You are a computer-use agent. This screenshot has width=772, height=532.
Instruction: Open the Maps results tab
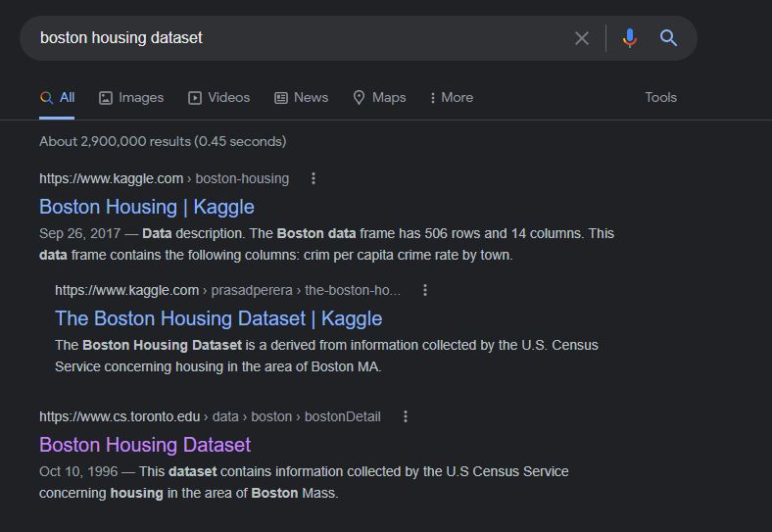coord(379,98)
